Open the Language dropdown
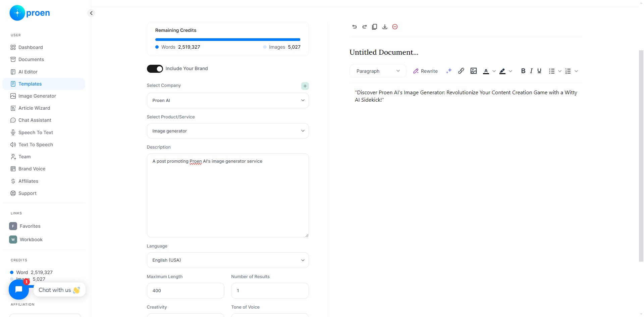The image size is (644, 317). coord(228,260)
